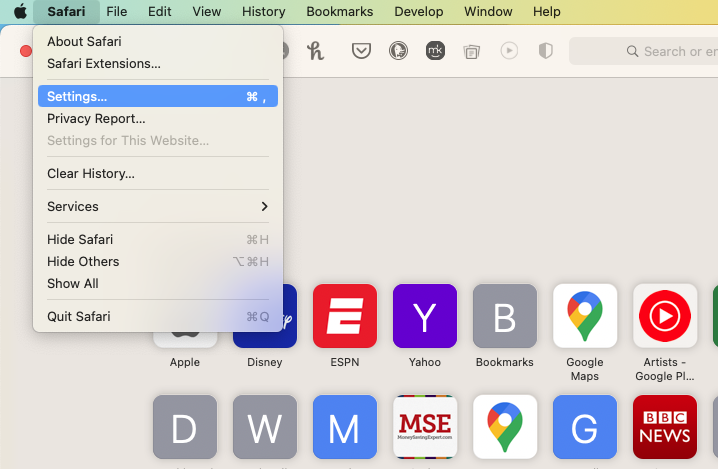Click the play circle toolbar icon
Viewport: 718px width, 469px height.
coord(509,50)
